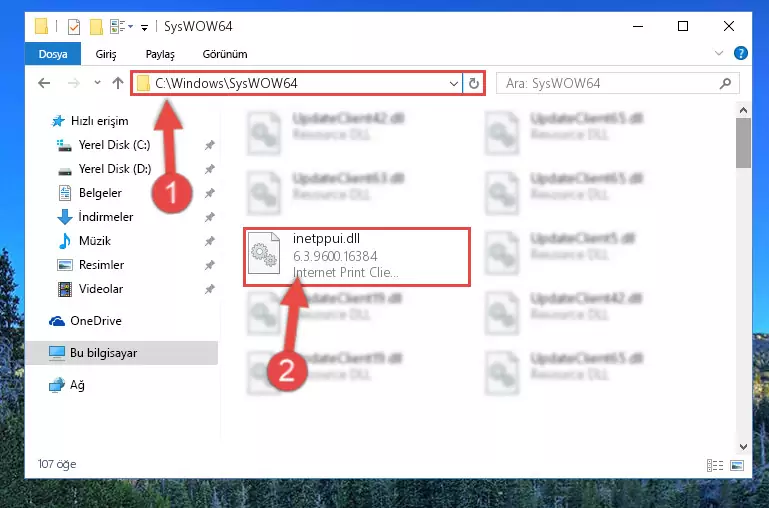Switch to the Görünüm ribbon tab
This screenshot has height=508, width=769.
coord(225,54)
